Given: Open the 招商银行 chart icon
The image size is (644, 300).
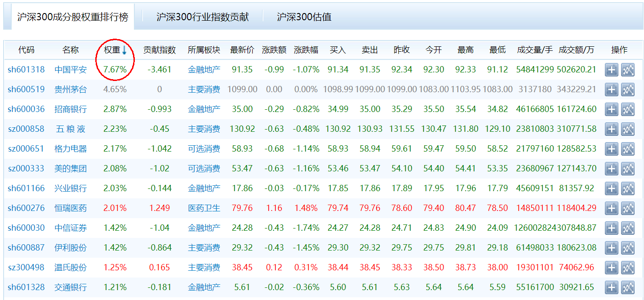Looking at the screenshot, I should coord(628,109).
